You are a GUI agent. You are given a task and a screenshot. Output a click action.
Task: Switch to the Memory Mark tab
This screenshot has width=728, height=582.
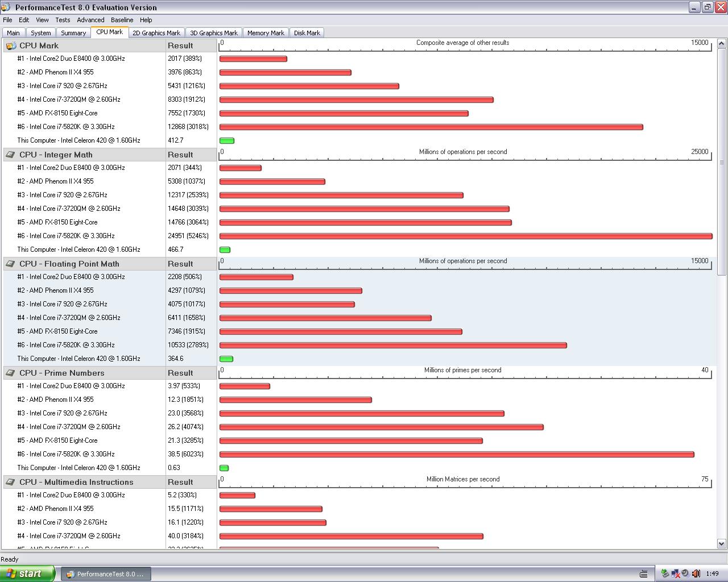point(266,33)
